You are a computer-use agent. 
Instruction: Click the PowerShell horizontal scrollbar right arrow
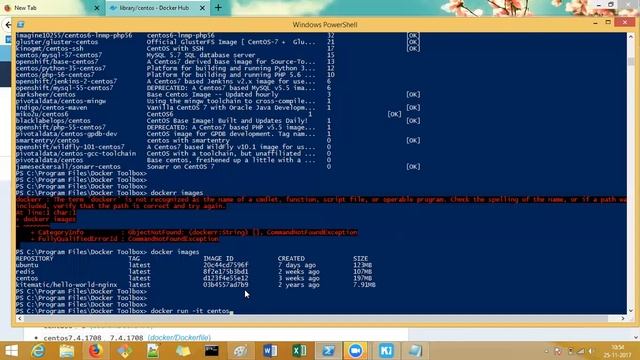pos(623,318)
